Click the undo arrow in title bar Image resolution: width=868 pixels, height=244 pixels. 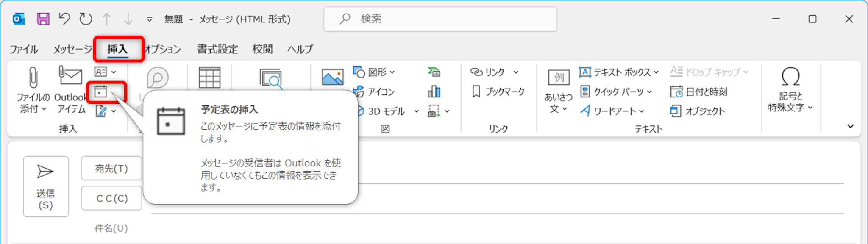click(x=64, y=19)
